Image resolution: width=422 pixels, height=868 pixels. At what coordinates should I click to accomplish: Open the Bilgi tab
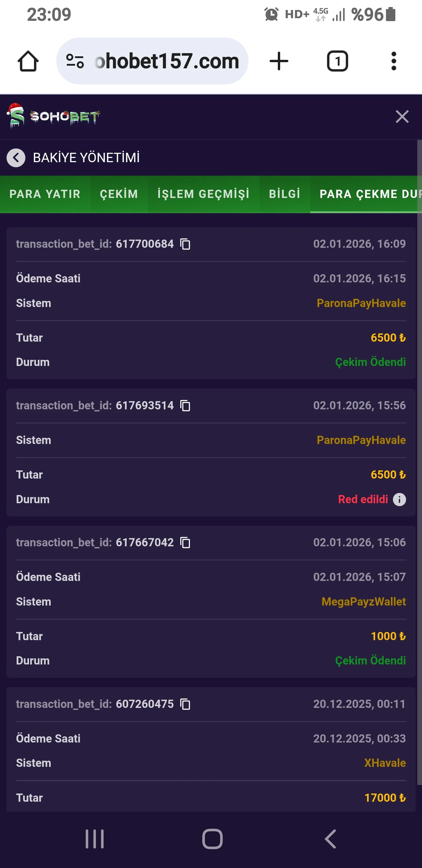(x=285, y=194)
